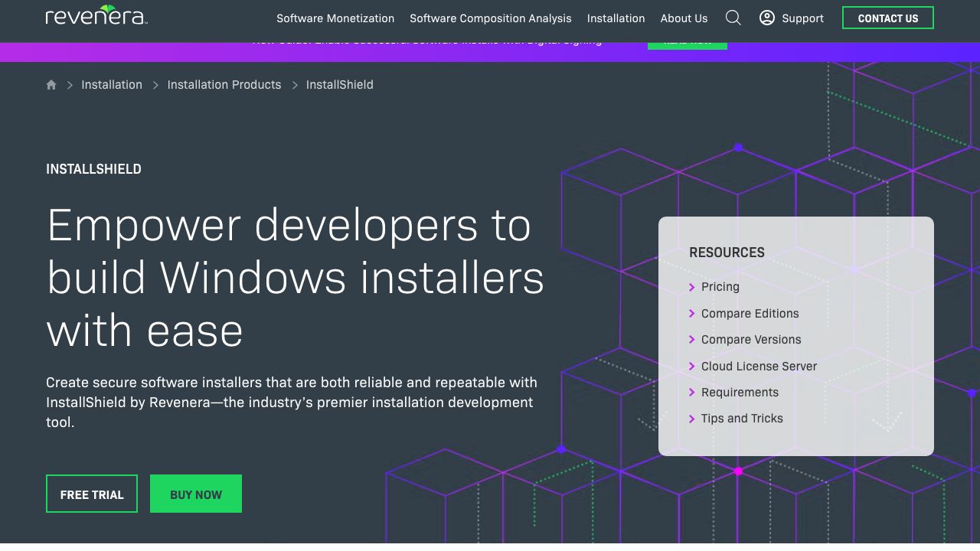Viewport: 980px width, 551px height.
Task: Click the Support user profile icon
Action: click(766, 18)
